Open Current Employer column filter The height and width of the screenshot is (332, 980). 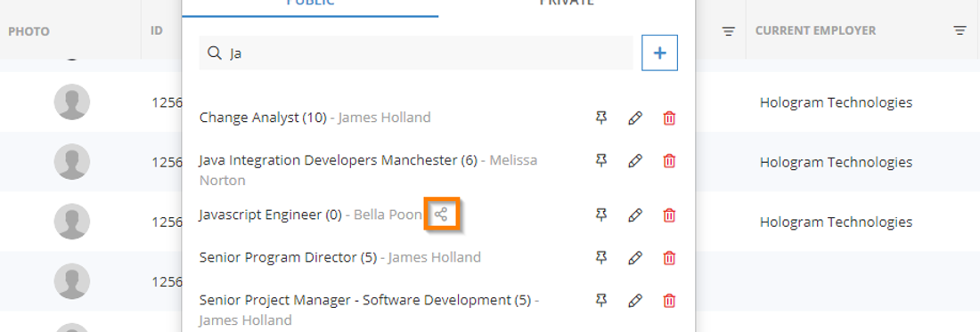960,30
